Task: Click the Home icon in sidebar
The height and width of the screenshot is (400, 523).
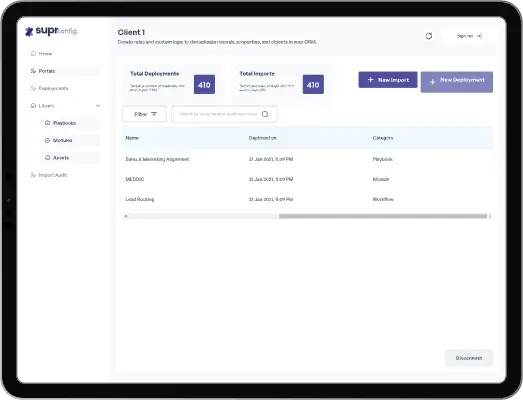Action: (33, 53)
